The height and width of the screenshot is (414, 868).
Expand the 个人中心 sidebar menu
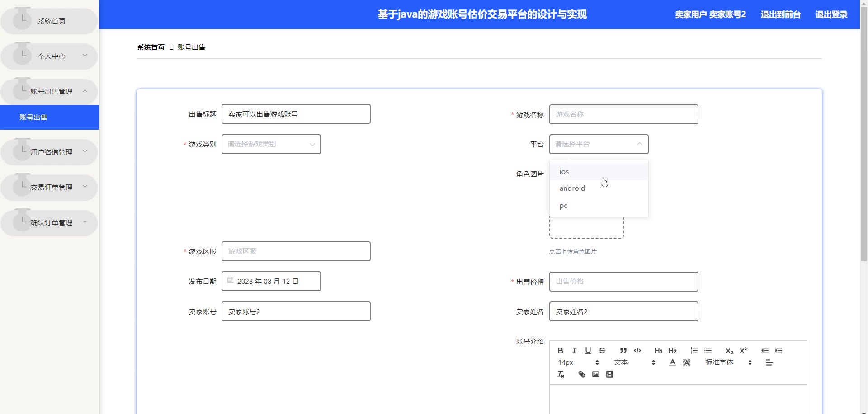(49, 56)
